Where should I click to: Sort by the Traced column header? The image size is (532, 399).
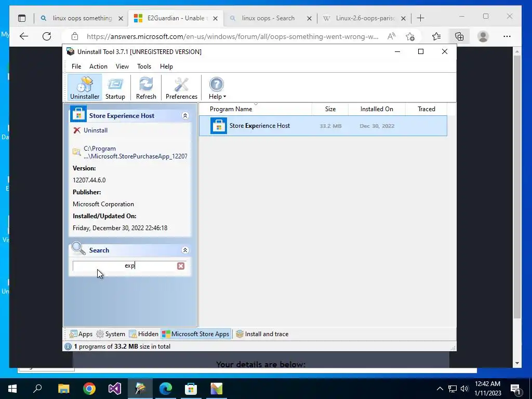[x=426, y=109]
